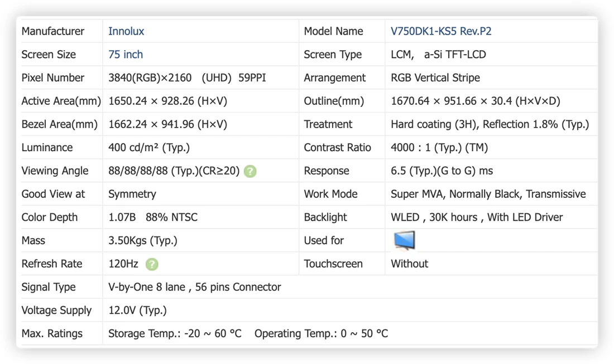
Task: Click the 'Symmetry' value
Action: [x=132, y=194]
